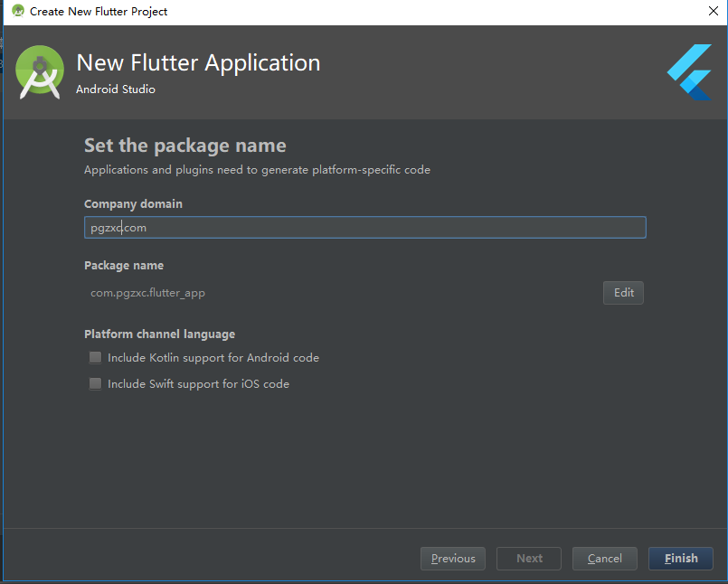
Task: Click the 'Include Kotlin support for Android code' label
Action: point(213,357)
